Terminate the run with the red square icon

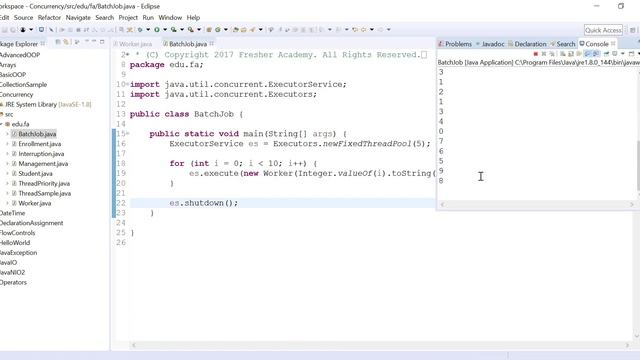tap(536, 54)
